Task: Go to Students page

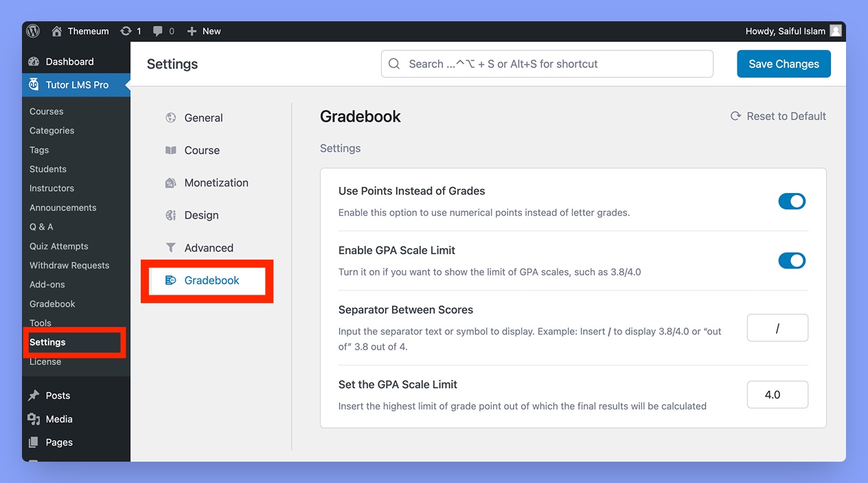Action: click(48, 169)
